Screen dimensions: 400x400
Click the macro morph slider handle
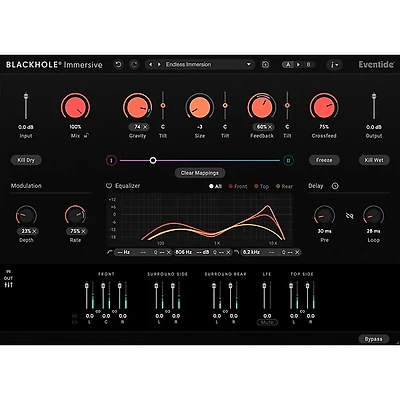153,161
